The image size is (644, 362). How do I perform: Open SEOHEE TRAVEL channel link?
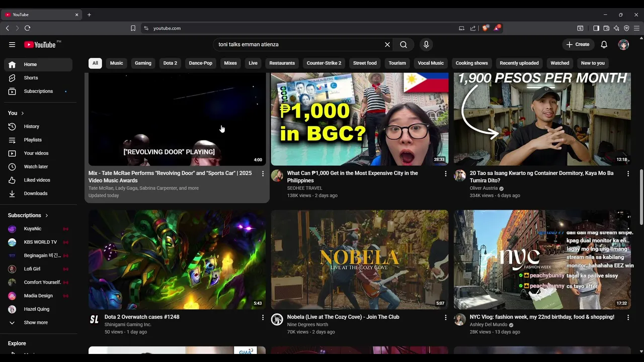(304, 188)
